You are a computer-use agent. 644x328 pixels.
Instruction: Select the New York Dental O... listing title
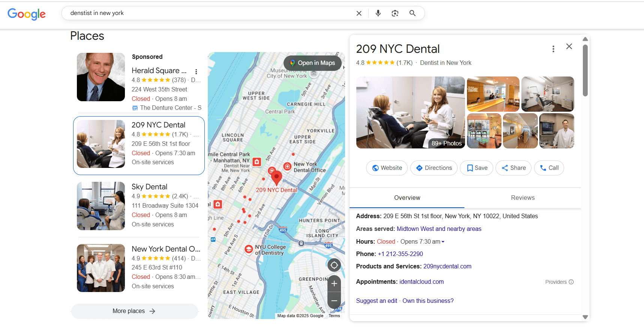(166, 249)
